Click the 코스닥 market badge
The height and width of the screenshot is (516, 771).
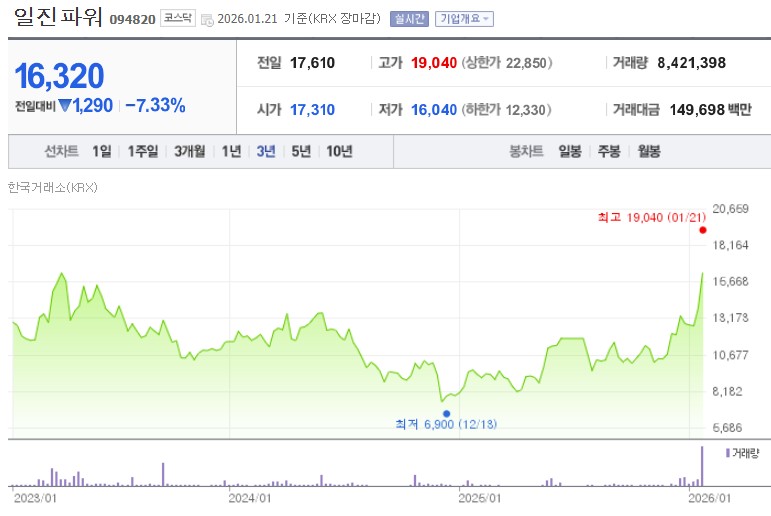click(178, 18)
